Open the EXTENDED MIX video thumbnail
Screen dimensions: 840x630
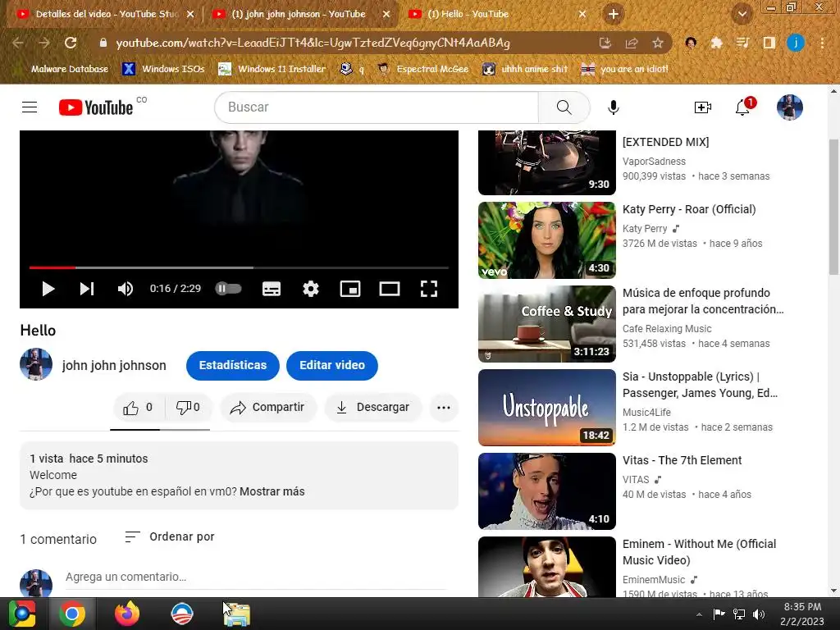[547, 163]
